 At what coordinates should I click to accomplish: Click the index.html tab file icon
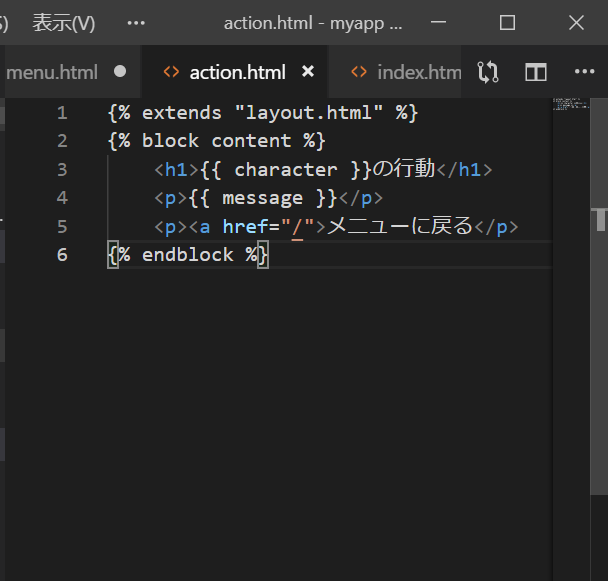tap(359, 72)
